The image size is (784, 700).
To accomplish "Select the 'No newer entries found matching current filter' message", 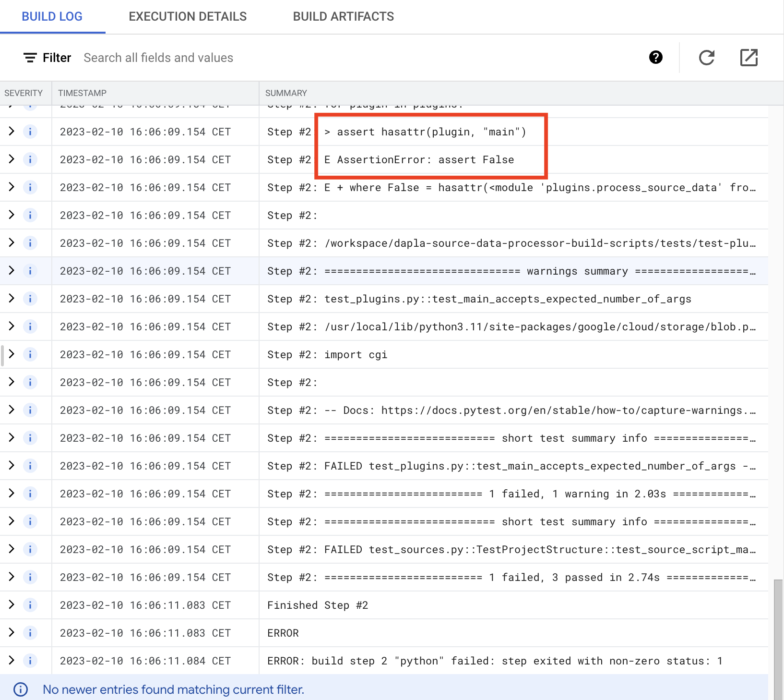I will (173, 689).
